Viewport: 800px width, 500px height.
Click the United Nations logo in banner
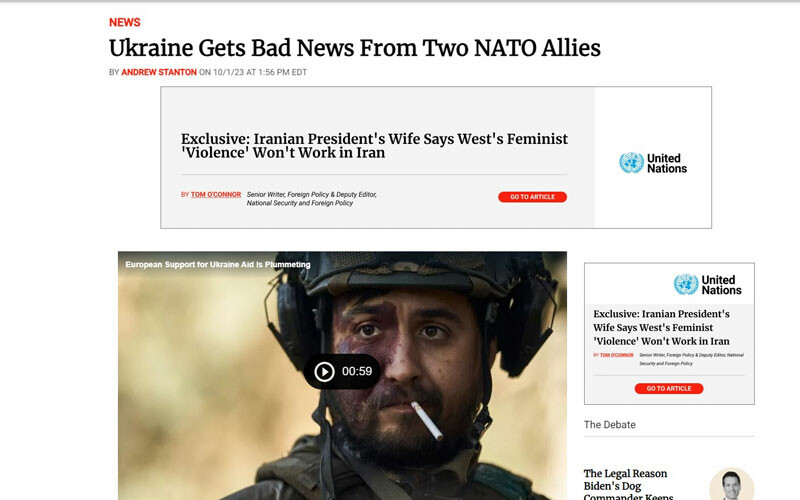[653, 163]
